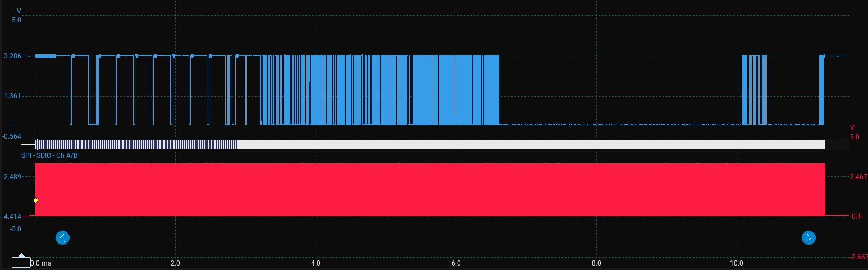Click the blue '-5.0' axis value
The width and height of the screenshot is (868, 270).
(x=15, y=229)
